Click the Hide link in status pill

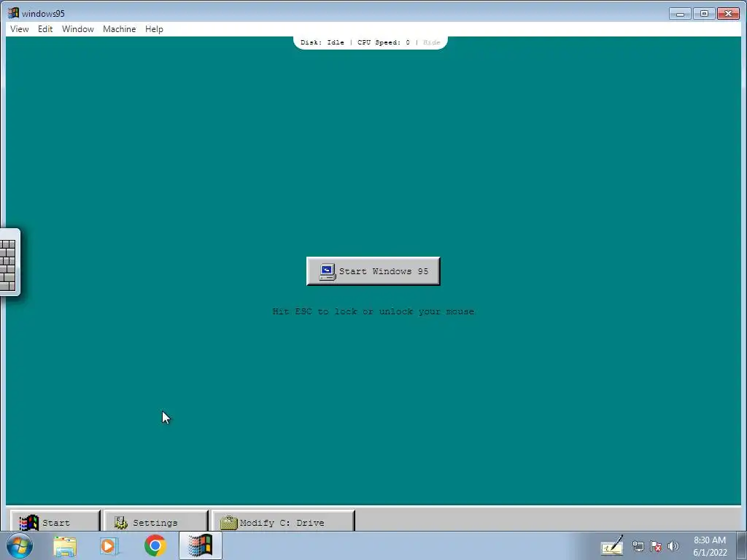[x=432, y=42]
